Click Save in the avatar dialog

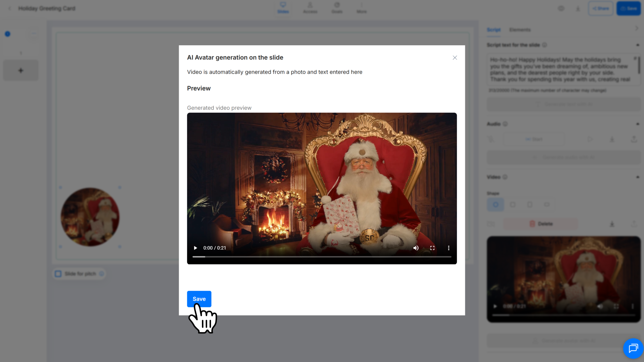click(199, 299)
